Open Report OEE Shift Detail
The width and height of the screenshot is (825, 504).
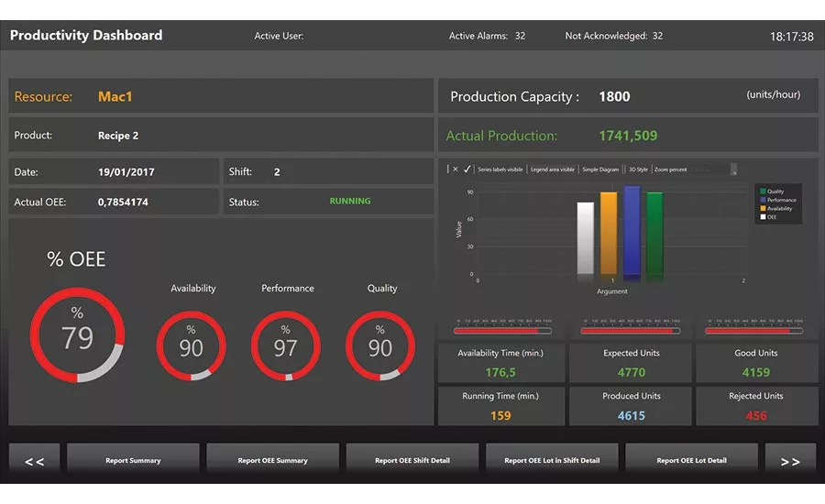(x=412, y=460)
